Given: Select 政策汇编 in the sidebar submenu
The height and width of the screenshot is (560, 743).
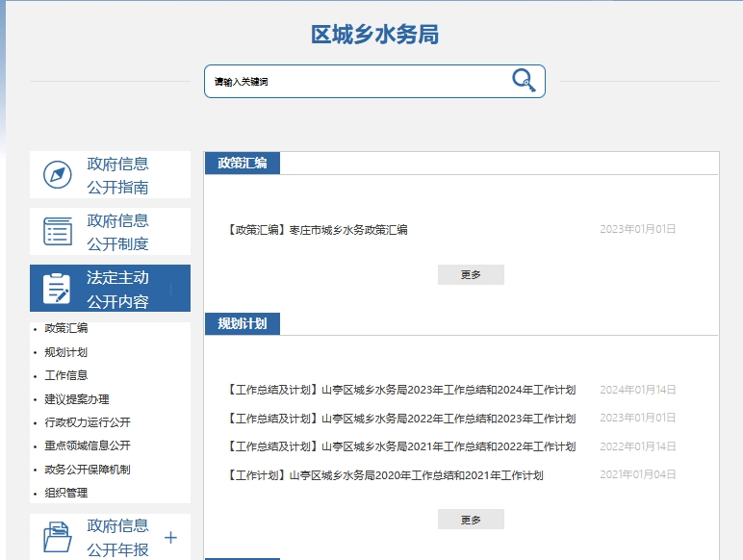Looking at the screenshot, I should point(65,328).
